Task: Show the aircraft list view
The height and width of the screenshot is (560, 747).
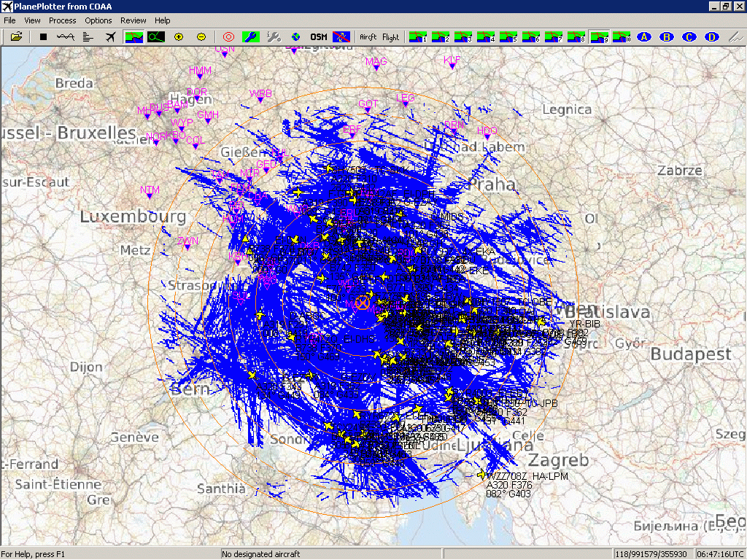Action: pyautogui.click(x=111, y=36)
